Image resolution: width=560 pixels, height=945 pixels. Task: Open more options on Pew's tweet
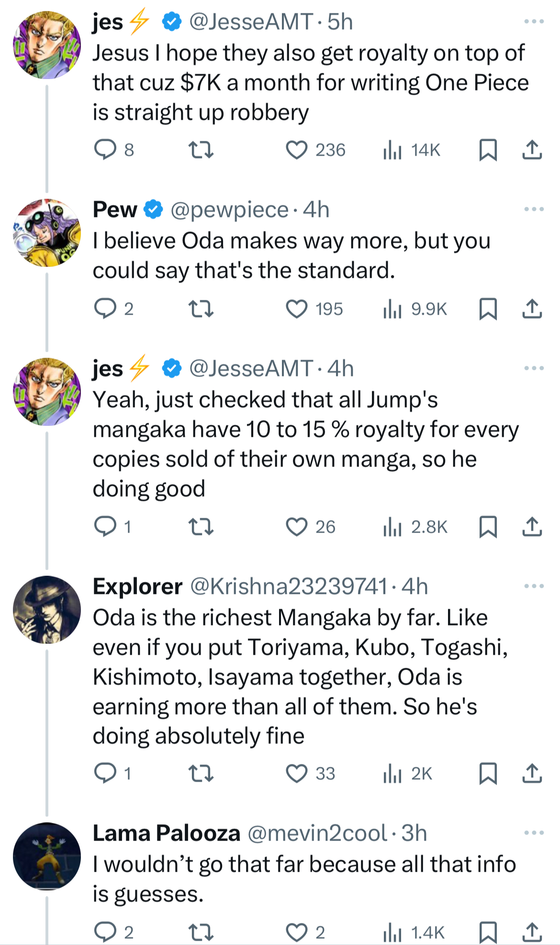(534, 209)
